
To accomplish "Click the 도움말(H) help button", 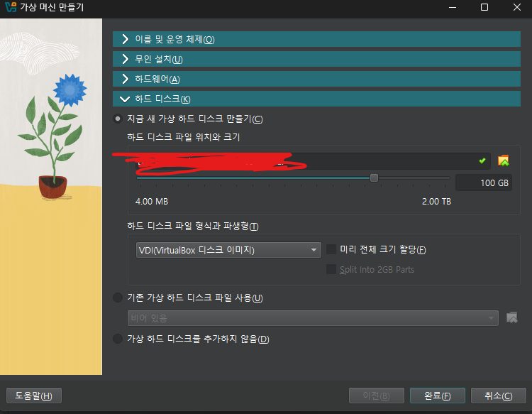I will click(34, 396).
